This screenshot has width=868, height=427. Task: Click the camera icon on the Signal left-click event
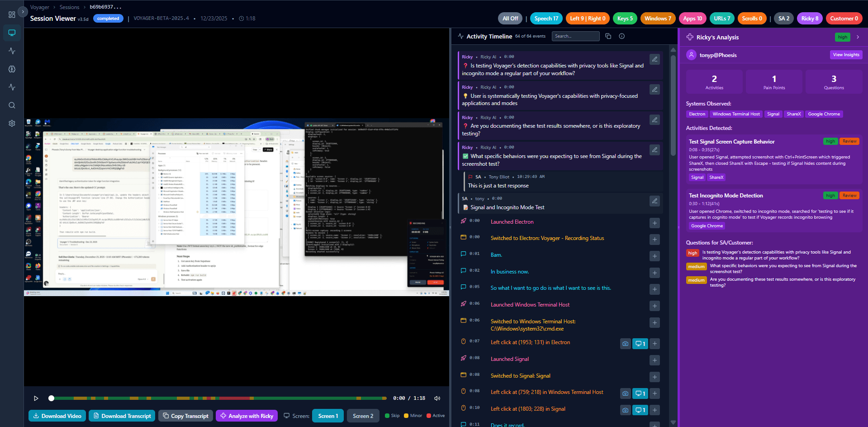(625, 410)
